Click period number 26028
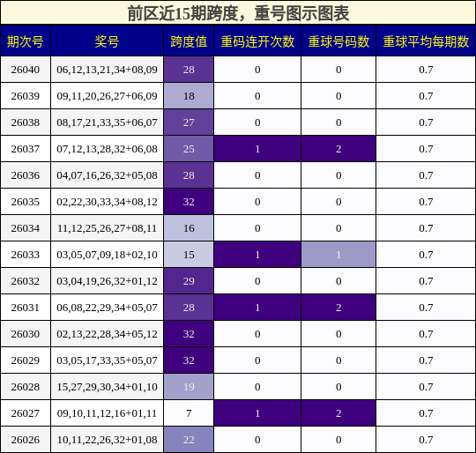 (x=26, y=387)
